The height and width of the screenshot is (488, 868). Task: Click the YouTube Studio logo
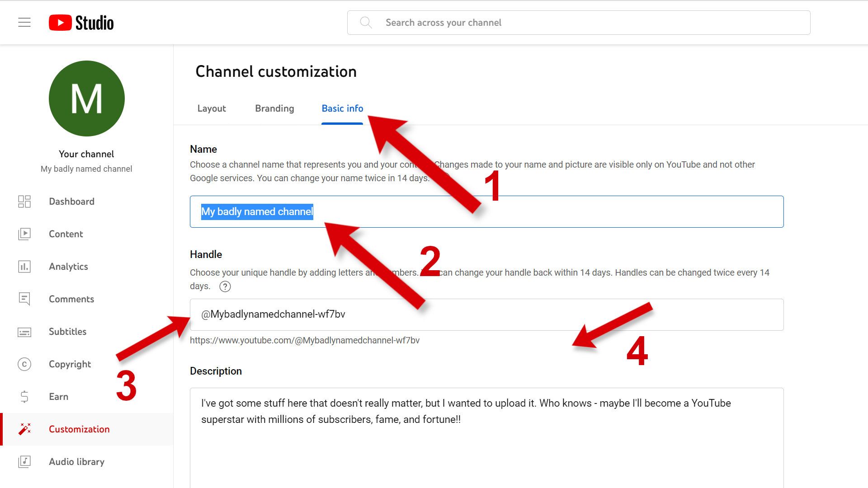81,22
